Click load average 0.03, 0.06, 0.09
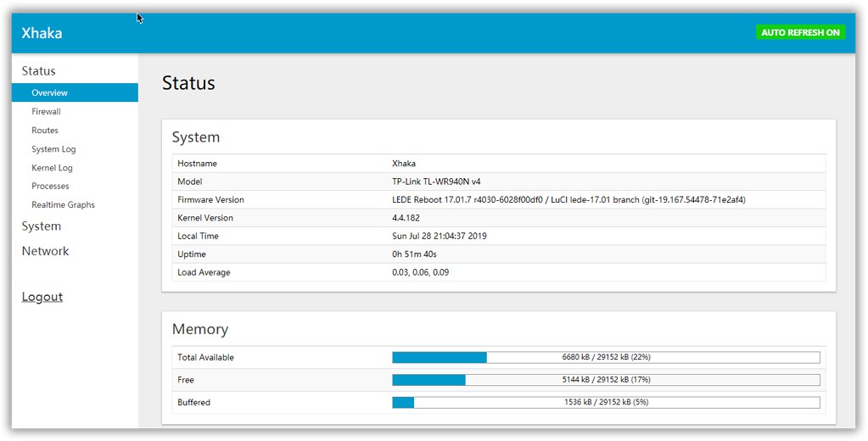 [420, 272]
